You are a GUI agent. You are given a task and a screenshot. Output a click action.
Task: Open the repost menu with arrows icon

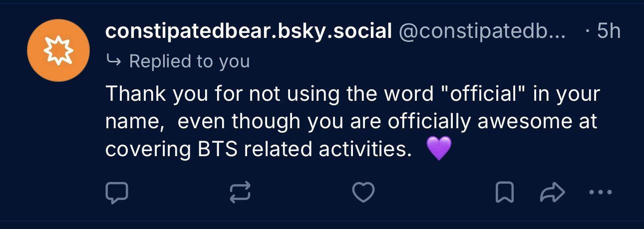[240, 193]
